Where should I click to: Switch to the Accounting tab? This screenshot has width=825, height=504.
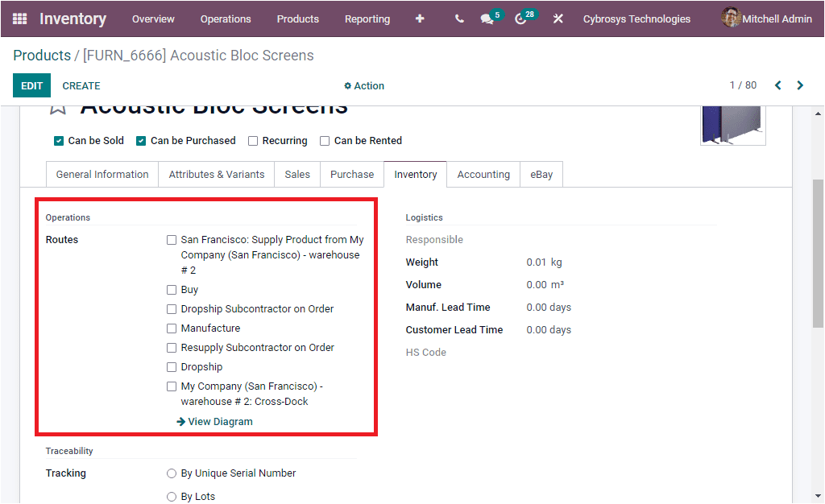tap(483, 174)
